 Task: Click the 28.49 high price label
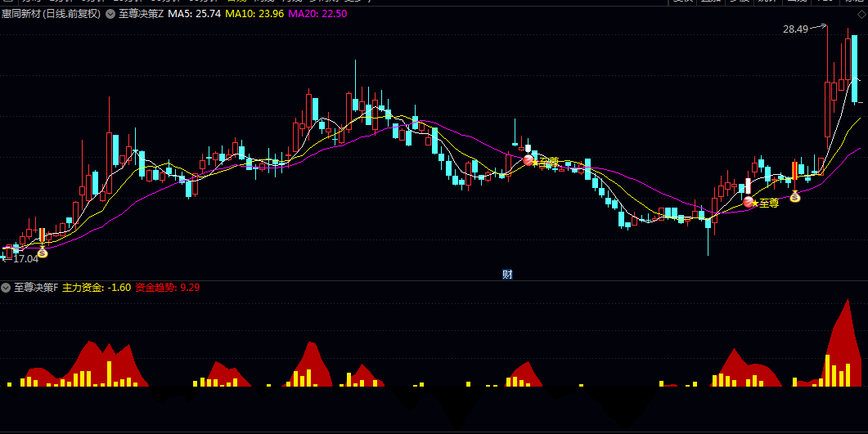pyautogui.click(x=795, y=29)
